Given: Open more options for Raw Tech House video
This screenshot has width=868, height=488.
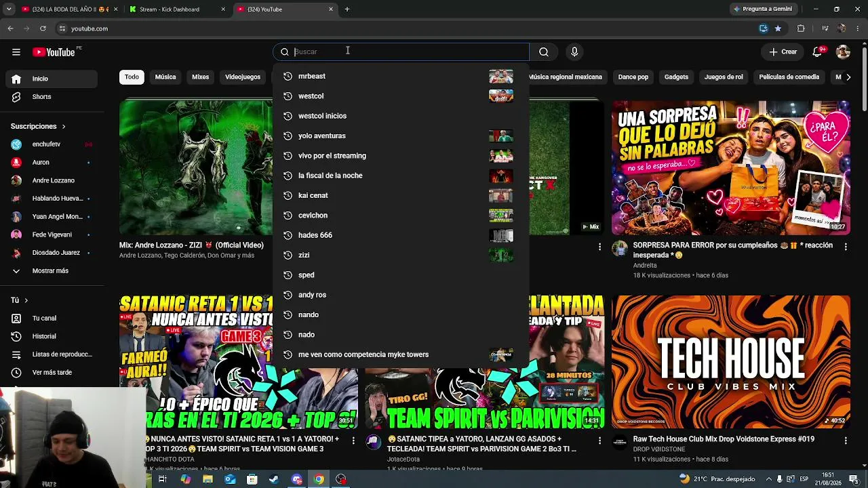Looking at the screenshot, I should click(x=846, y=441).
